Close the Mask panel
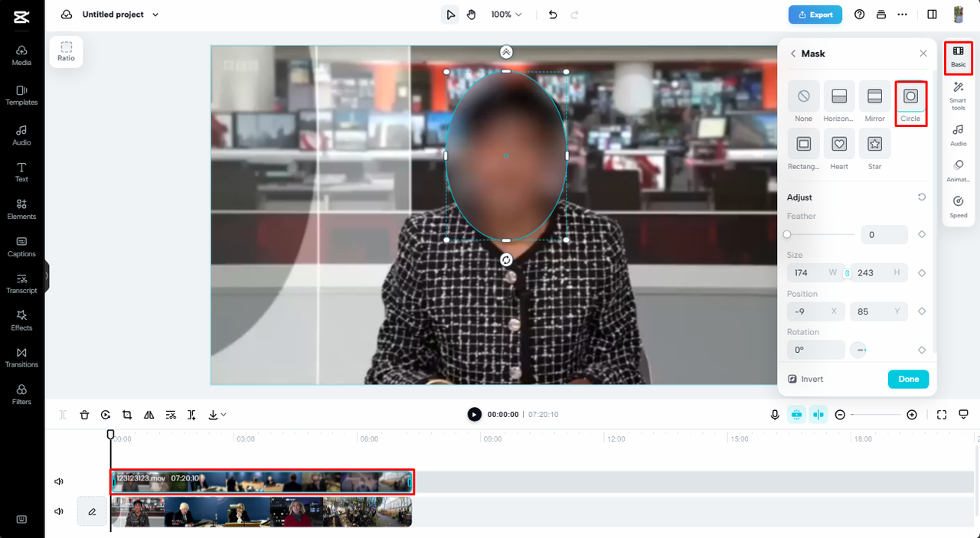Screen dimensions: 980x538 (923, 54)
